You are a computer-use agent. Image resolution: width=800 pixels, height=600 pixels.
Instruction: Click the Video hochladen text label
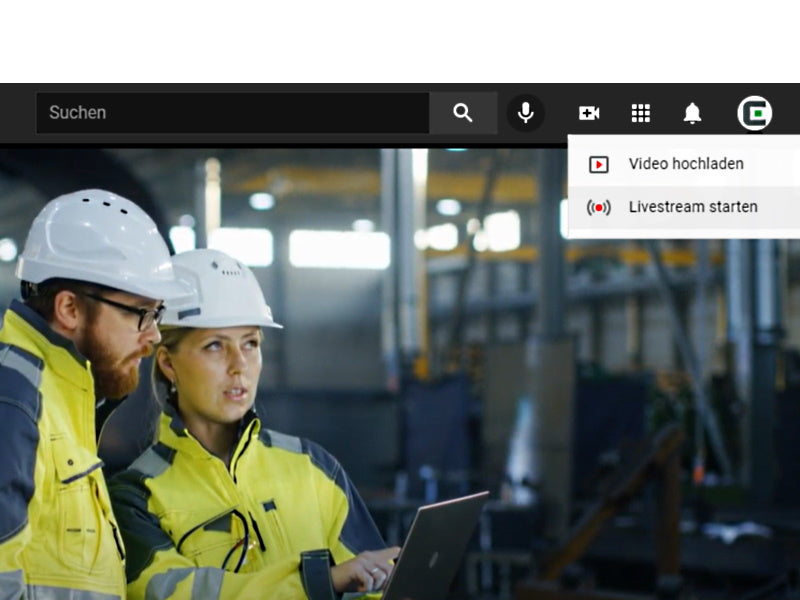[x=686, y=164]
